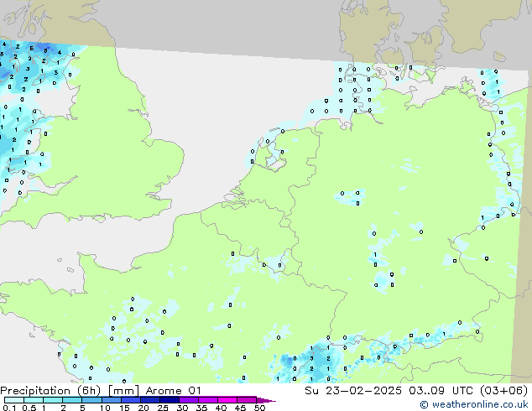Click the '03..09 UTC' time range
Screen dimensions: 532x411
[x=441, y=391]
